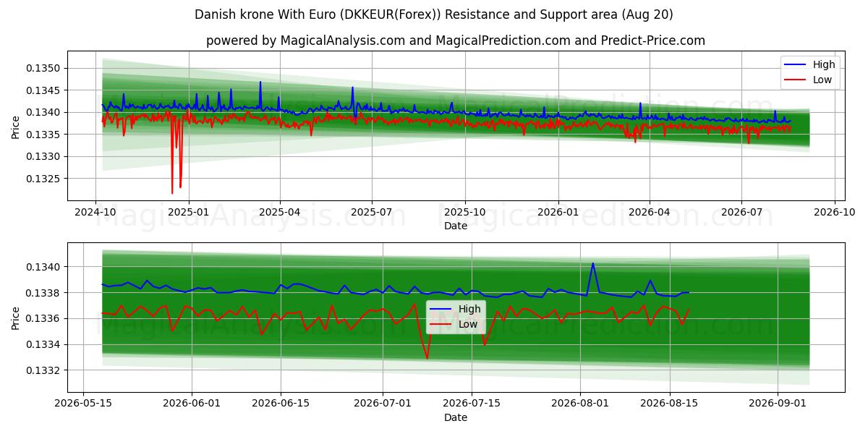Click the Date axis label under bottom chart

point(456,417)
